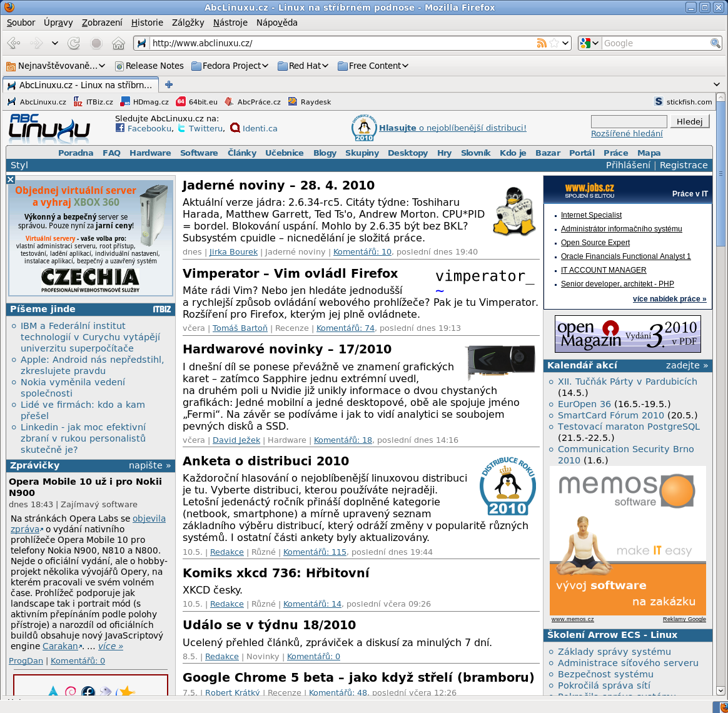
Task: Click the ABC Linuxu site logo
Action: pos(49,128)
